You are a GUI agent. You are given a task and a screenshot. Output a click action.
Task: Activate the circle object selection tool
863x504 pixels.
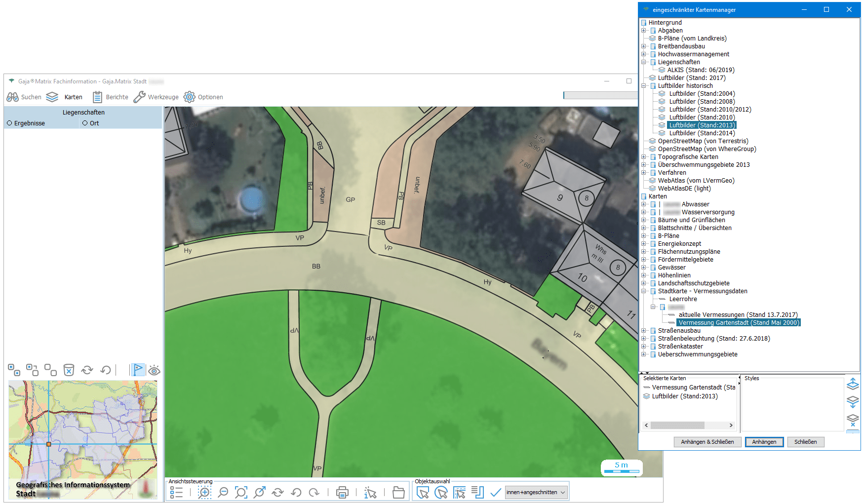click(x=441, y=492)
